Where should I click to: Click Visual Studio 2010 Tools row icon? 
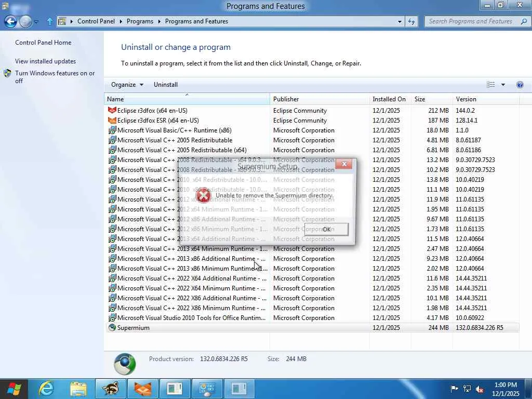112,318
